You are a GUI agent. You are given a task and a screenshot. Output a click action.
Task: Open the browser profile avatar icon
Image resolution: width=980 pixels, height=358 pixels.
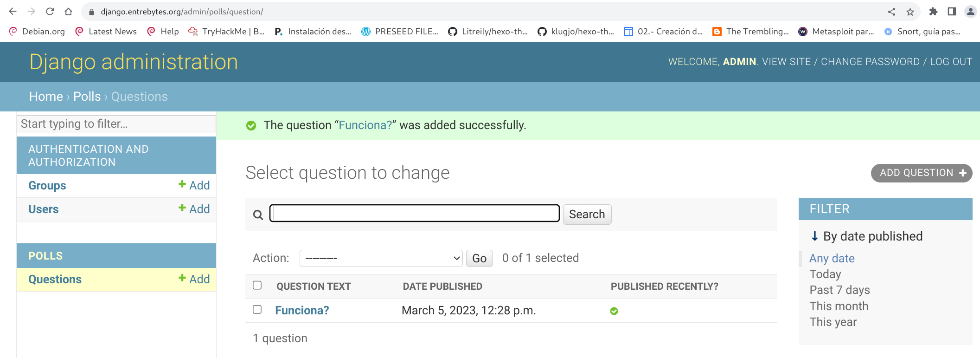click(x=970, y=12)
